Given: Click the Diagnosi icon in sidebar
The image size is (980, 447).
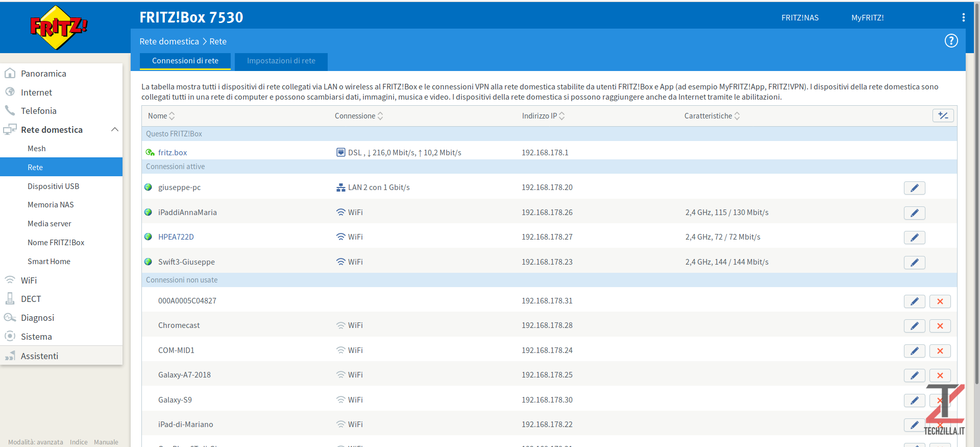Looking at the screenshot, I should [x=10, y=318].
